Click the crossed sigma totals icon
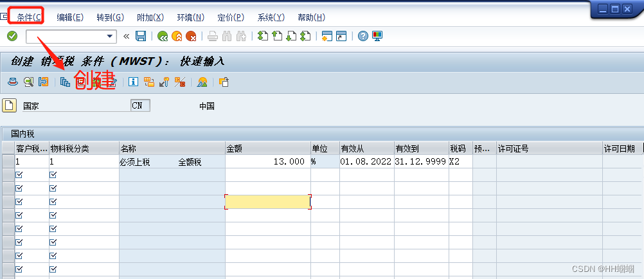The image size is (644, 279). 180,82
